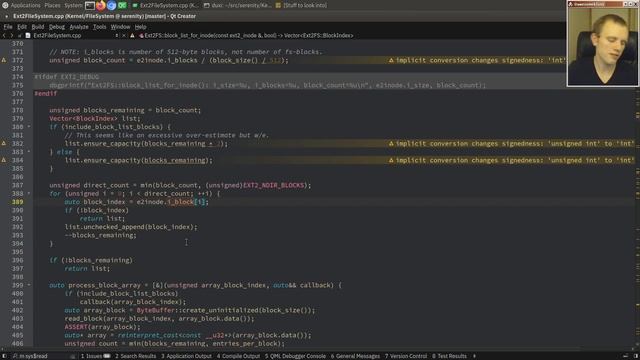Click EXT2_NDIR_BLOCKS on line 387
Screen dimensions: 640x360
(273, 185)
